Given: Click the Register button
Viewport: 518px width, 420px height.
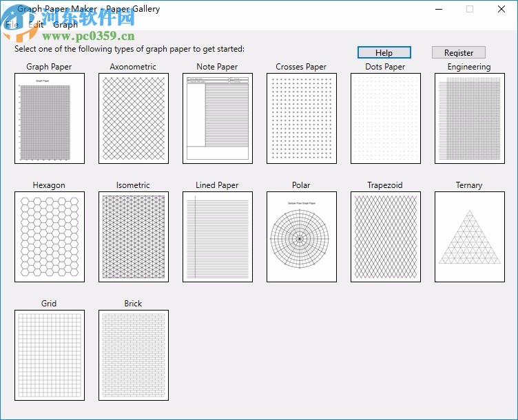Looking at the screenshot, I should tap(459, 52).
